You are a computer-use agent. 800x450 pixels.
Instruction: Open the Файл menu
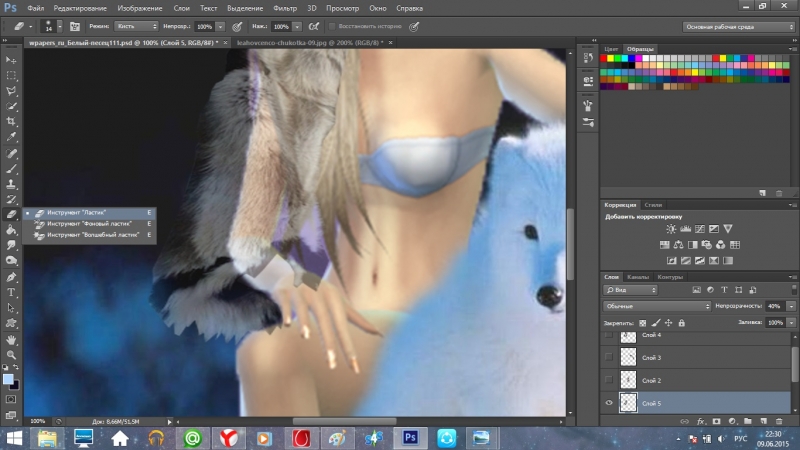[x=35, y=8]
